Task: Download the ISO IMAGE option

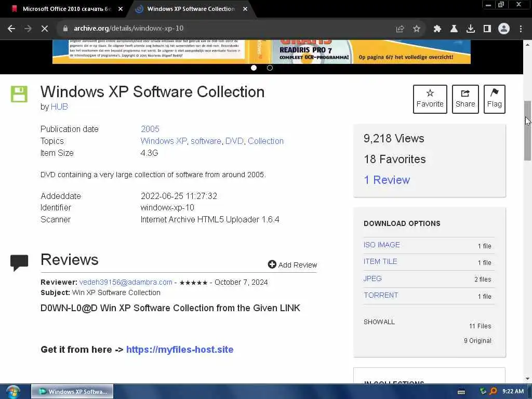Action: [382, 245]
